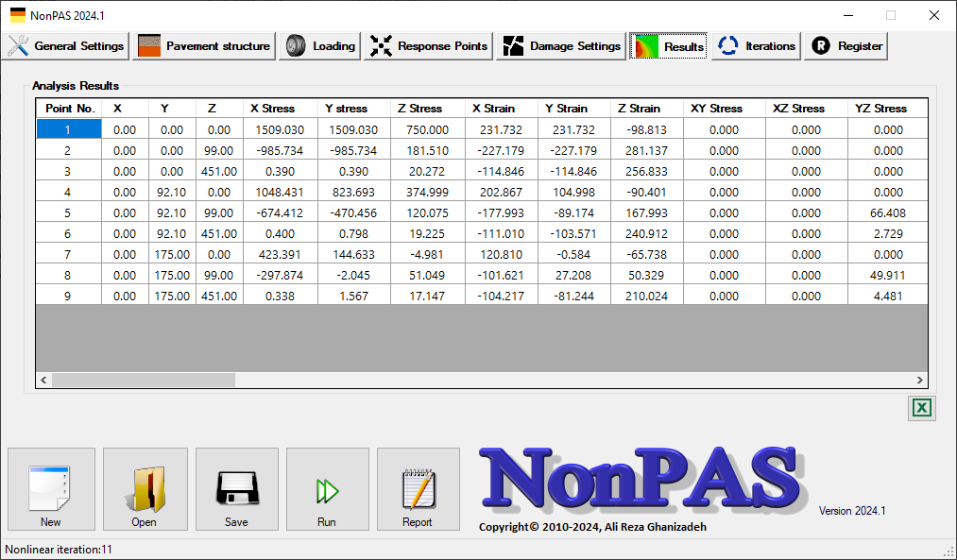
Task: Switch to the Pavement structure tab
Action: pos(204,45)
